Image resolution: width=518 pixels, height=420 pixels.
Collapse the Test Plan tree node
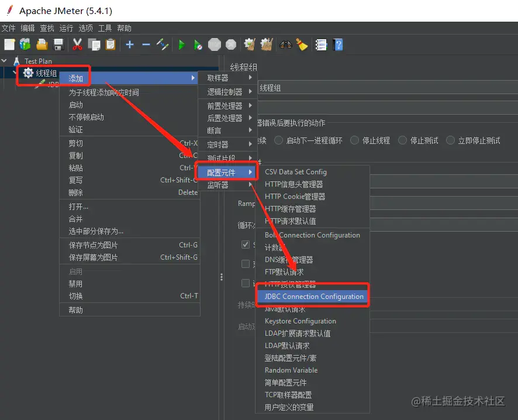4,61
